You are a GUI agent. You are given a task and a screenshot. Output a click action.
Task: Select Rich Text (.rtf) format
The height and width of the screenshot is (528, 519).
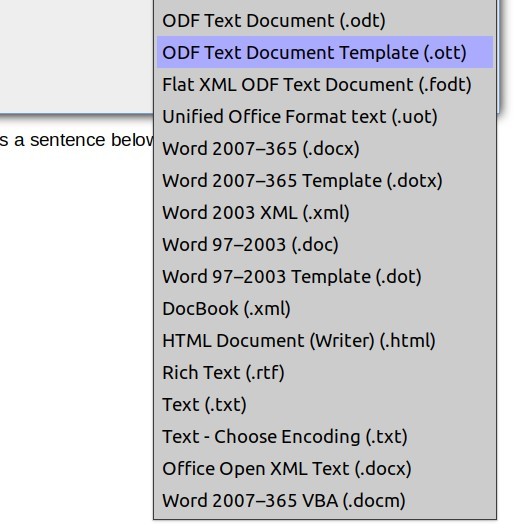(325, 372)
